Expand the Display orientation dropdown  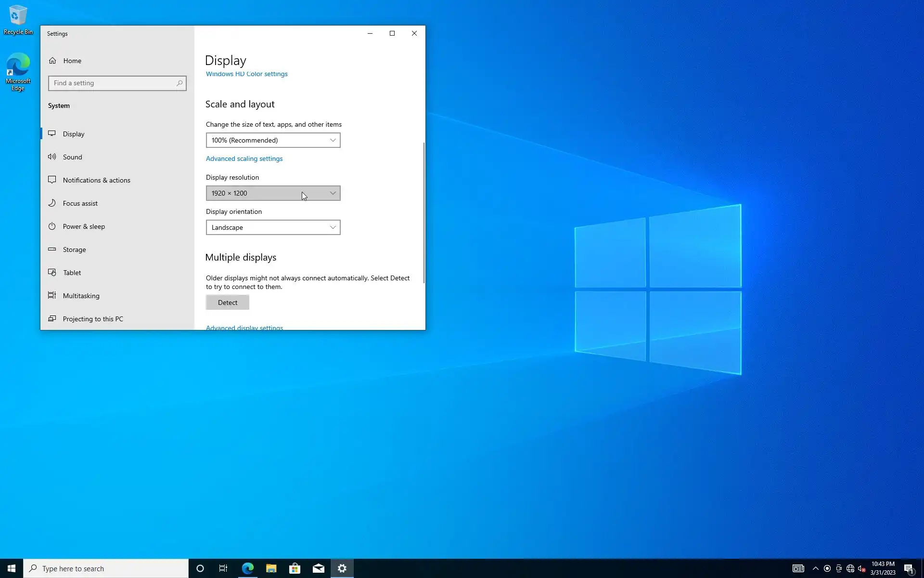pos(273,227)
